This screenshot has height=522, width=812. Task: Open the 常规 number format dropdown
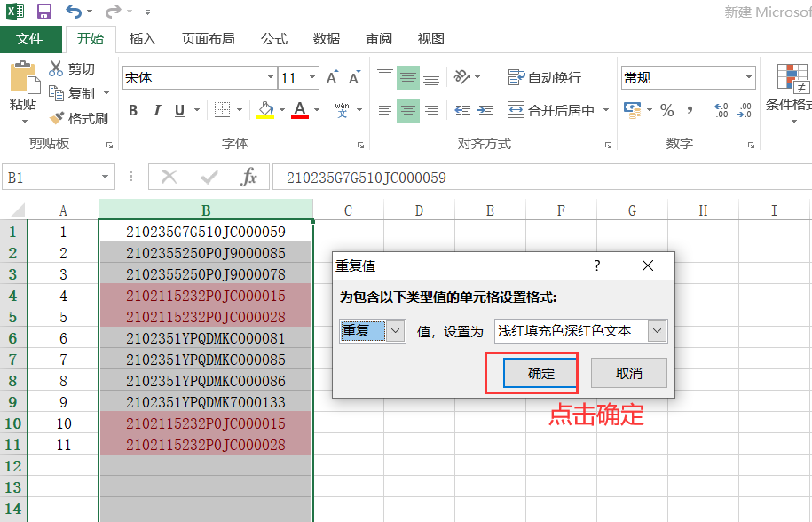click(x=749, y=78)
